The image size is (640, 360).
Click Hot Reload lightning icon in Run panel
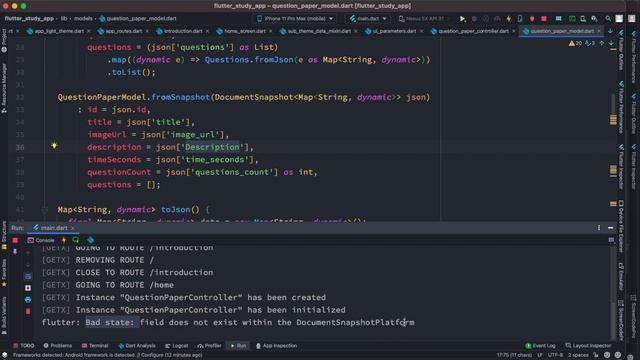click(x=64, y=240)
